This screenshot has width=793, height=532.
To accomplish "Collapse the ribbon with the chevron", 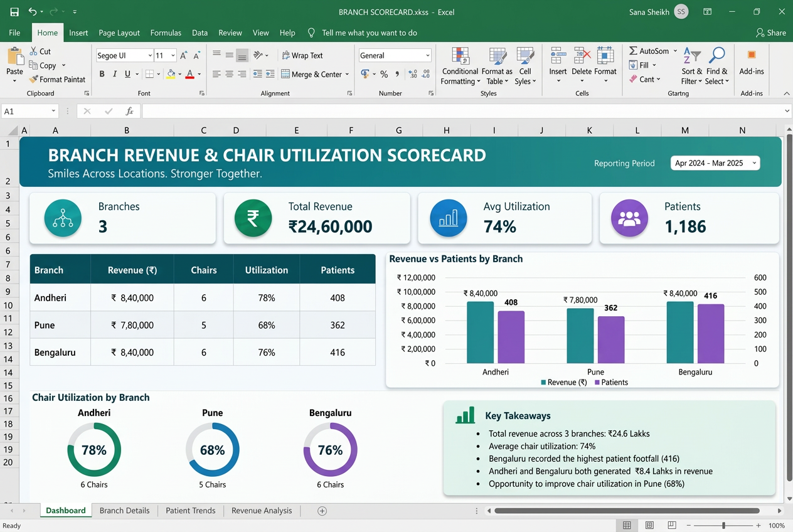I will tap(787, 93).
